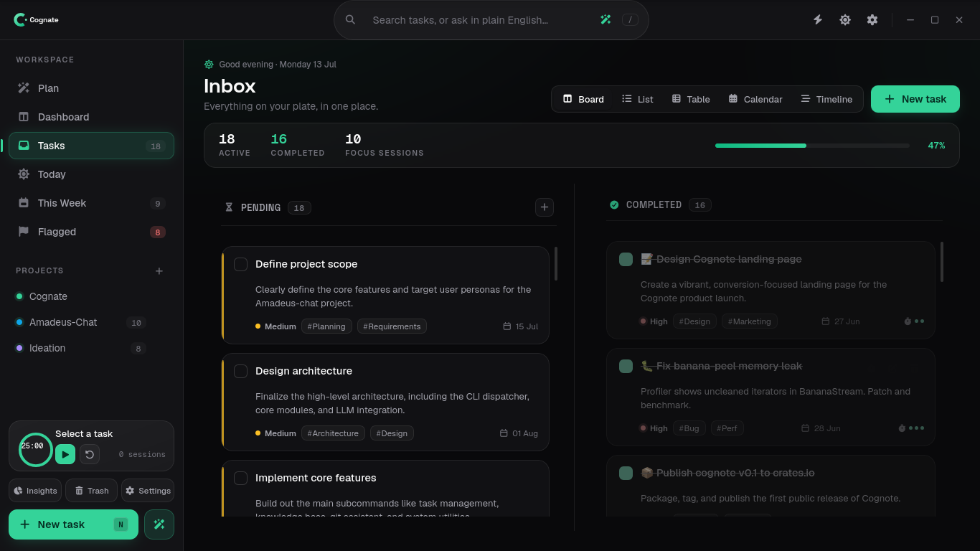Open Settings button in sidebar
The image size is (980, 551).
[x=148, y=491]
